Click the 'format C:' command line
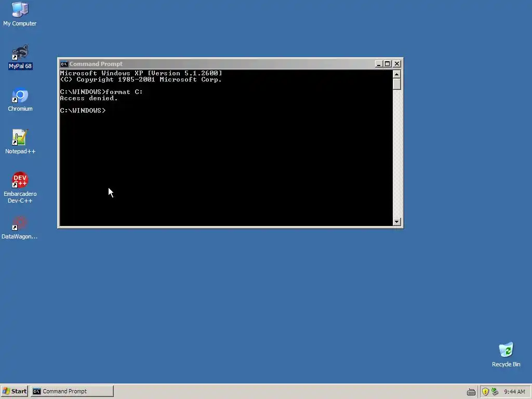 (101, 92)
